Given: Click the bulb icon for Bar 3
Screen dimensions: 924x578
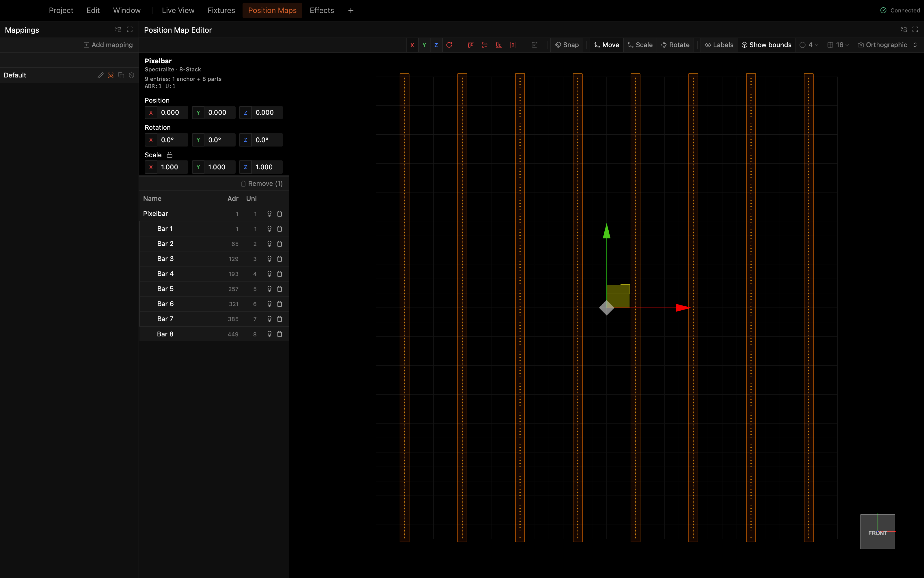Looking at the screenshot, I should 269,259.
